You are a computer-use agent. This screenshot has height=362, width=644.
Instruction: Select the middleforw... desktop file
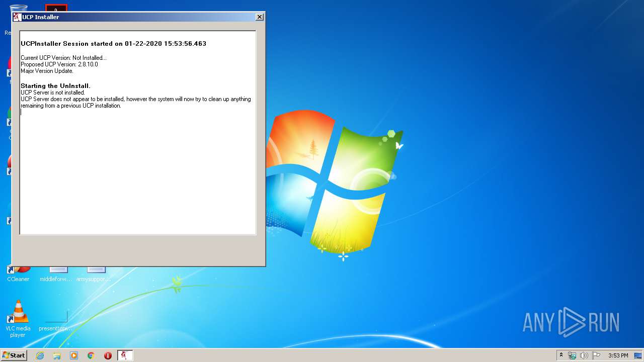tap(56, 275)
